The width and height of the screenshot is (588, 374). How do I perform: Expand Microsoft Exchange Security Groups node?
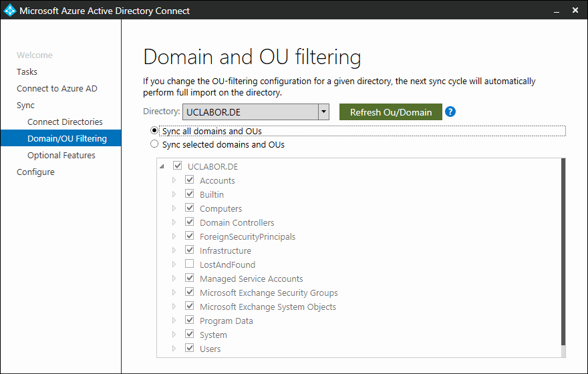[174, 293]
